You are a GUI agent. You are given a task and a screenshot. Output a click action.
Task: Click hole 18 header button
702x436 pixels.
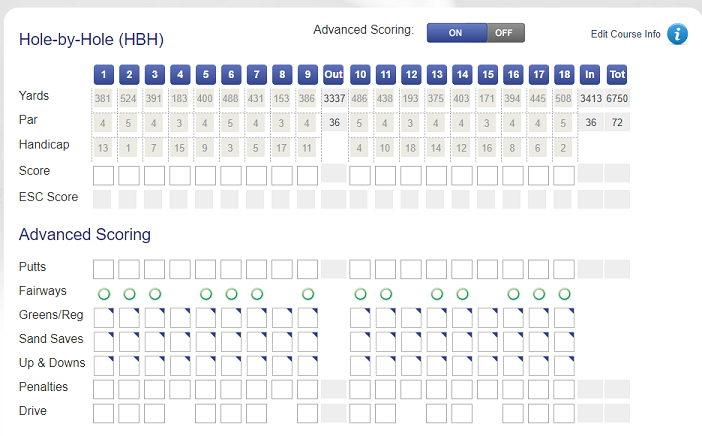pyautogui.click(x=564, y=74)
